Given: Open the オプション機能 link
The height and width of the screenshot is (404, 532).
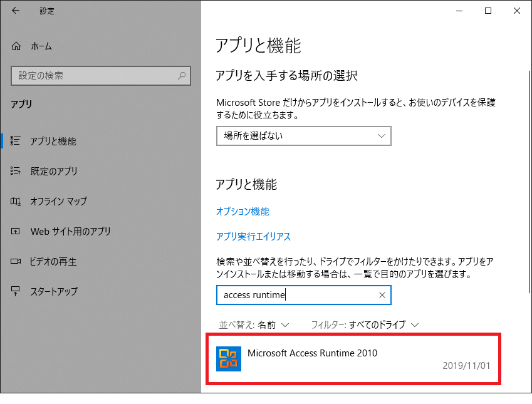Looking at the screenshot, I should (x=243, y=212).
